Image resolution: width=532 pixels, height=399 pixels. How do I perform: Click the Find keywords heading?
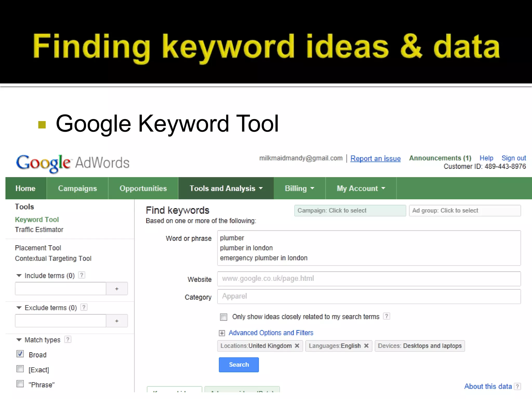177,210
